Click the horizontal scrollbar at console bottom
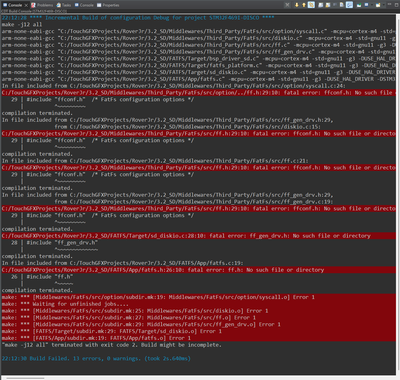Image resolution: width=400 pixels, height=380 pixels. point(25,378)
